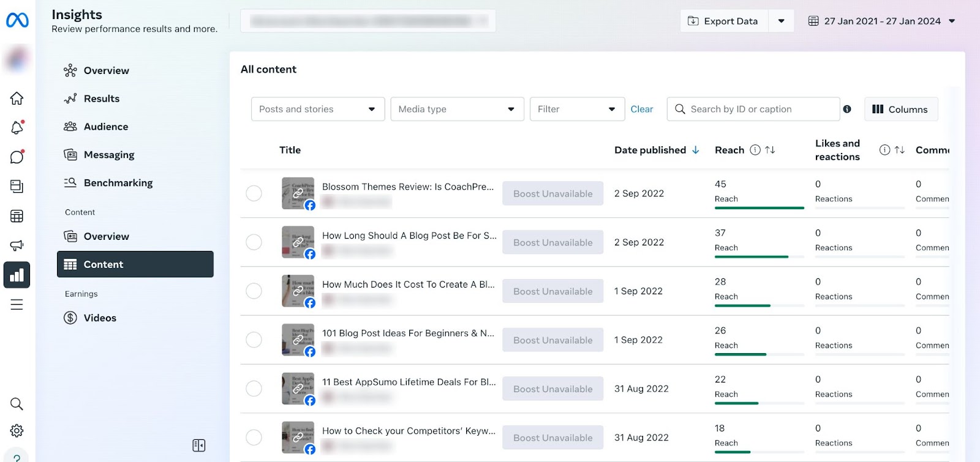Open the Planner pages icon in left rail

[17, 186]
